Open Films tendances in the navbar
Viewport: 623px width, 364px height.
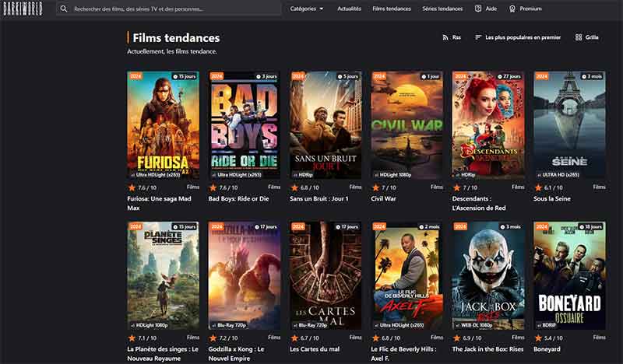pyautogui.click(x=392, y=9)
